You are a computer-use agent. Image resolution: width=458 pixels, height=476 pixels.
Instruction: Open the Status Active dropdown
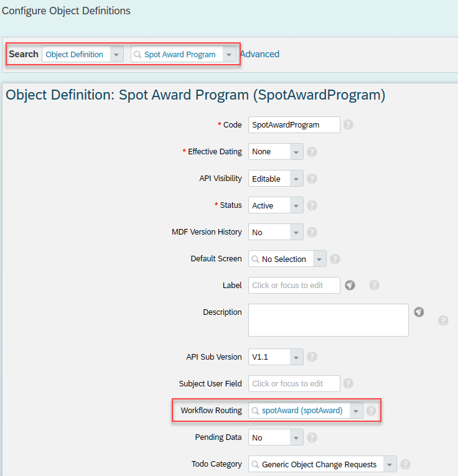click(296, 205)
